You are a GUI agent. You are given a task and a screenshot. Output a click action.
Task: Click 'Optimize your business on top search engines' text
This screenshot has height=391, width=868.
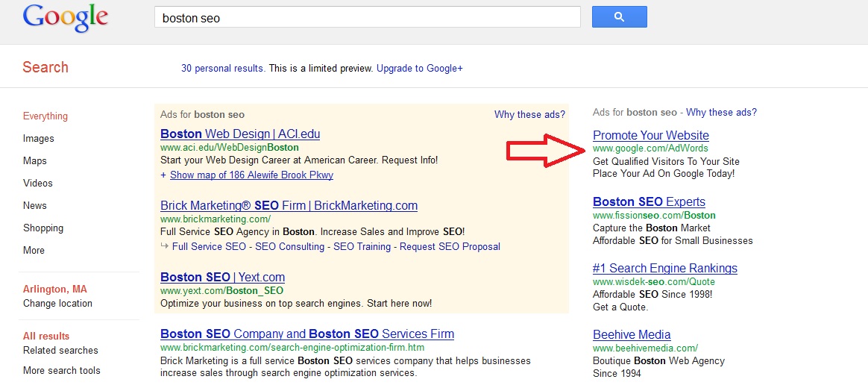tap(296, 304)
